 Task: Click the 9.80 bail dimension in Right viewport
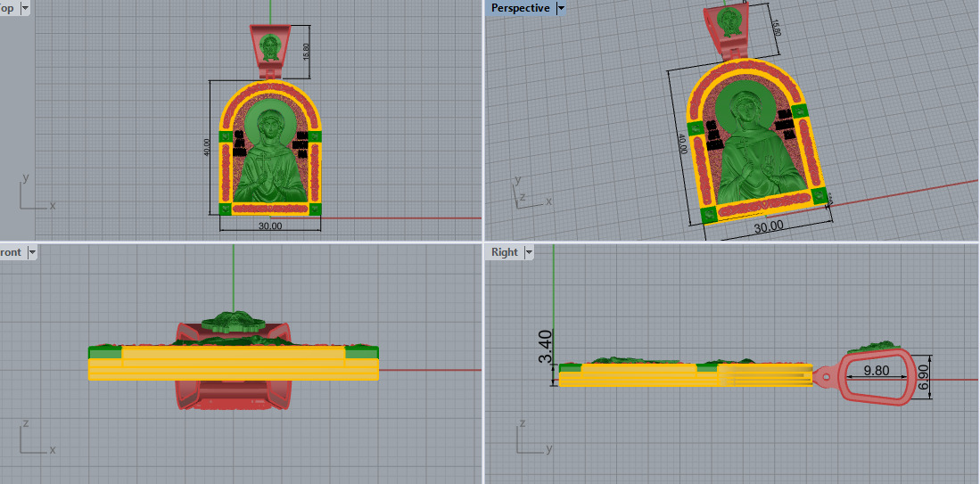pos(877,370)
